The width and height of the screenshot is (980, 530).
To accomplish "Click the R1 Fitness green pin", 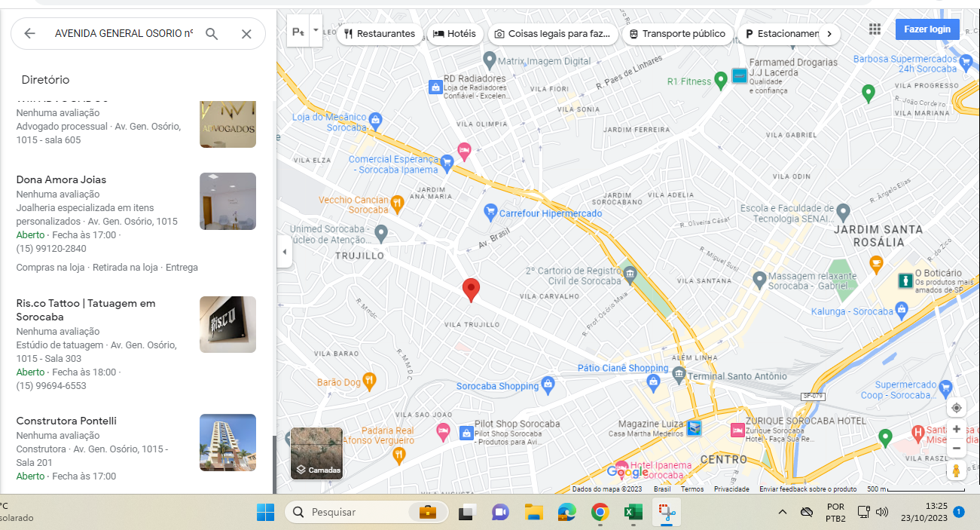I will point(720,79).
